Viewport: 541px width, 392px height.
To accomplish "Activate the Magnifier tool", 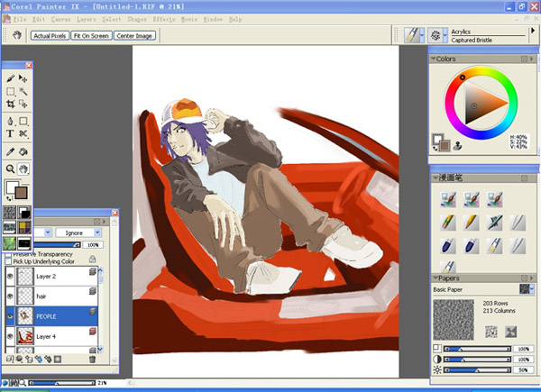I will click(x=10, y=168).
